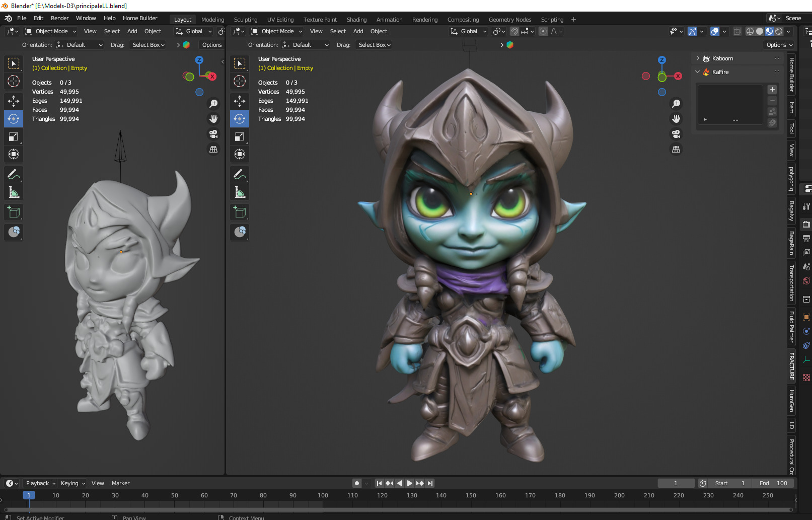Screen dimensions: 812x520
Task: Toggle Show Gizmo in right viewport
Action: [692, 31]
